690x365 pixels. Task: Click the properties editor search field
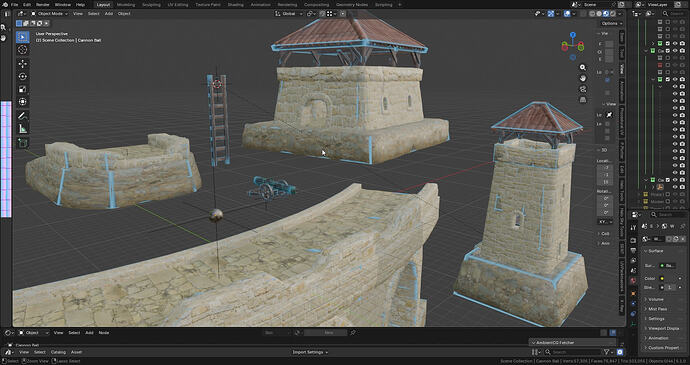(668, 214)
